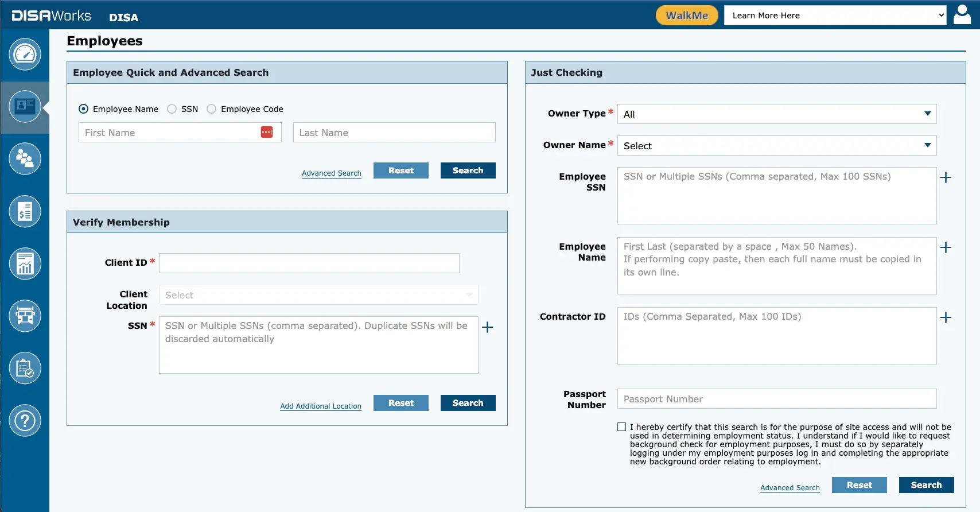Click Search in Verify Membership panel
Screen dimensions: 980x512
(x=468, y=403)
